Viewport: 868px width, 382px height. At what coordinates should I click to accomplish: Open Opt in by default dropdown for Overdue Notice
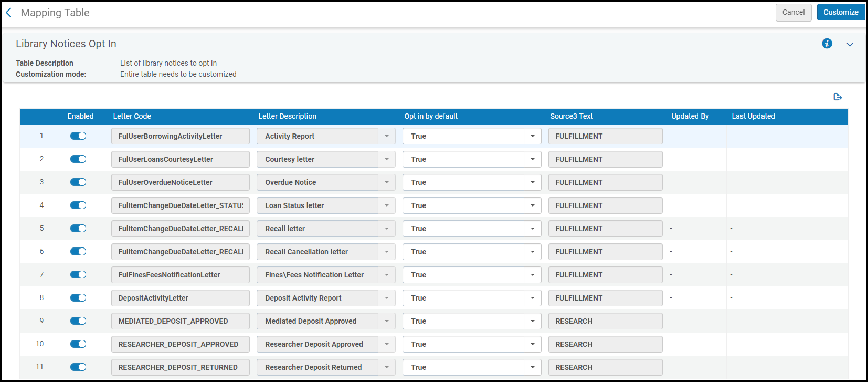pos(472,182)
